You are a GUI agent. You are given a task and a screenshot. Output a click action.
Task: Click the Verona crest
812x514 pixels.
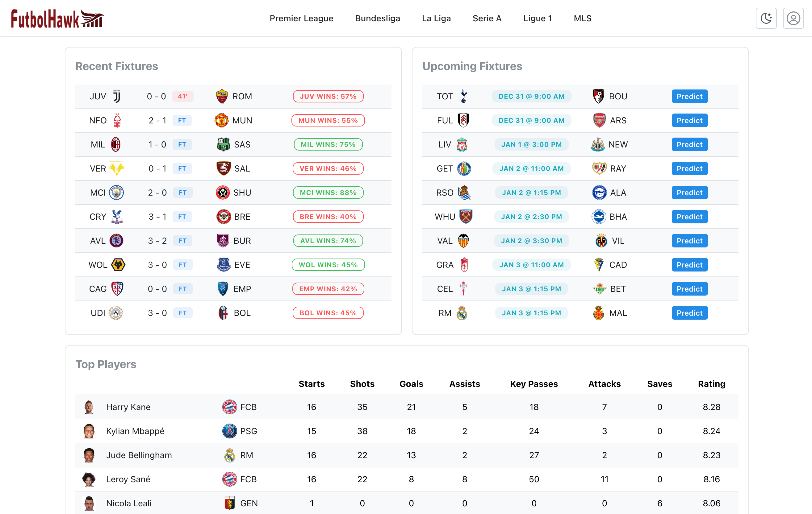tap(117, 168)
